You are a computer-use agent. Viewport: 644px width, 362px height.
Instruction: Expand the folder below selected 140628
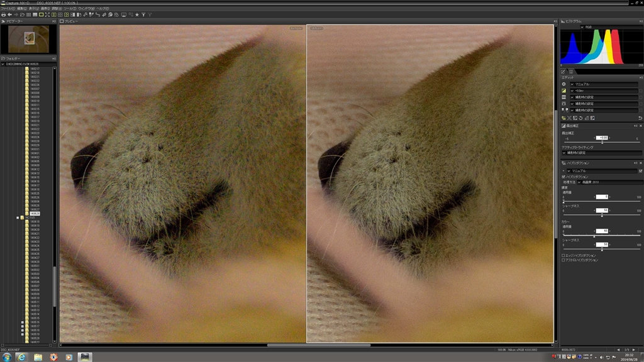coord(18,217)
